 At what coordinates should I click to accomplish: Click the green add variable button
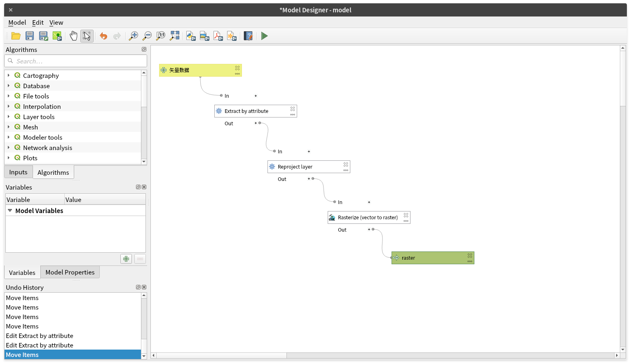coord(126,259)
